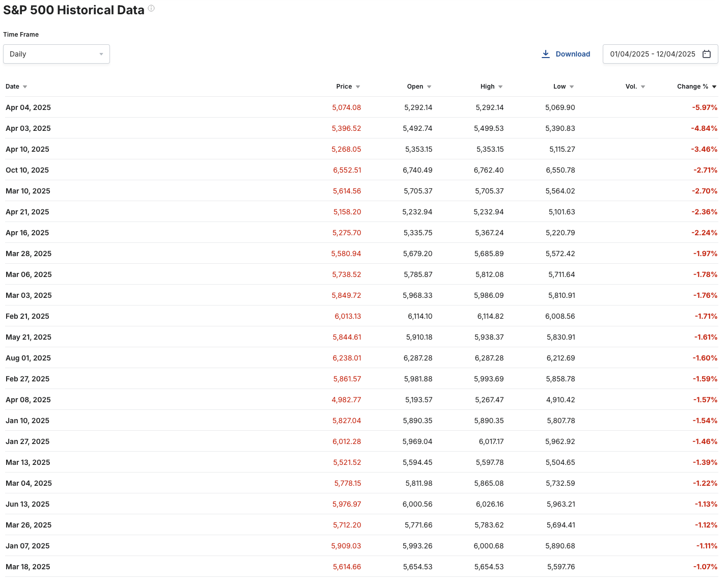Sort by High column arrow
This screenshot has height=582, width=728.
(x=500, y=87)
